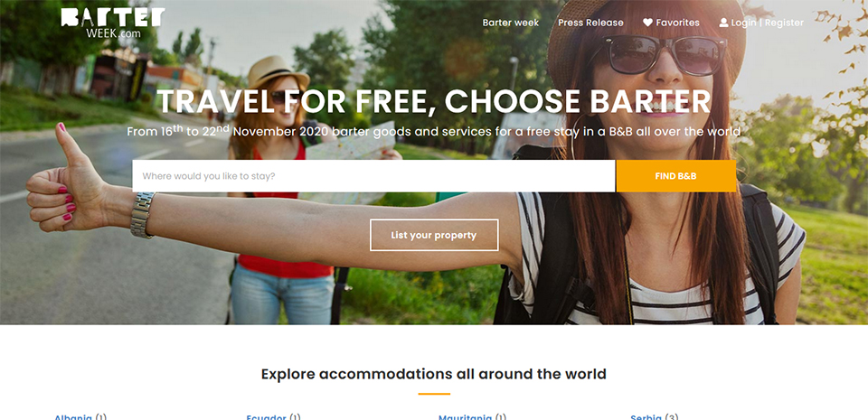Viewport: 868px width, 420px height.
Task: Click the 'TRAVEL FOR FREE, CHOOSE BARTER' headline
Action: tap(434, 101)
